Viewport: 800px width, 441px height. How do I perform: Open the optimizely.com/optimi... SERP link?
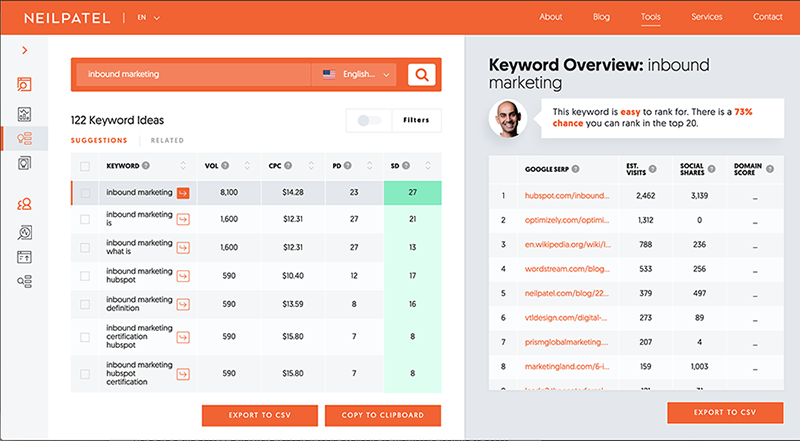[567, 220]
